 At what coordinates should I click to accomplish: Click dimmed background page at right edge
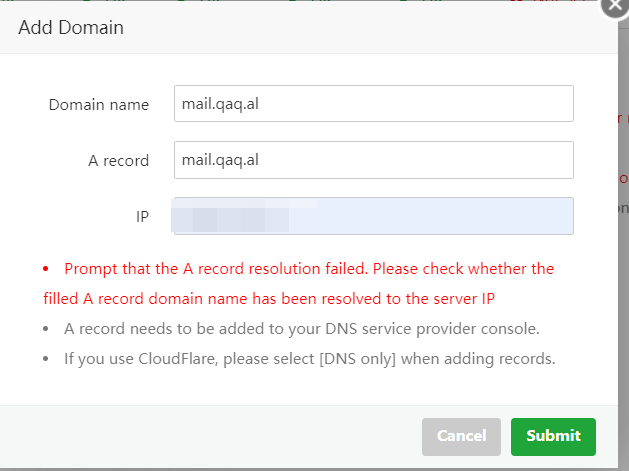[x=624, y=241]
